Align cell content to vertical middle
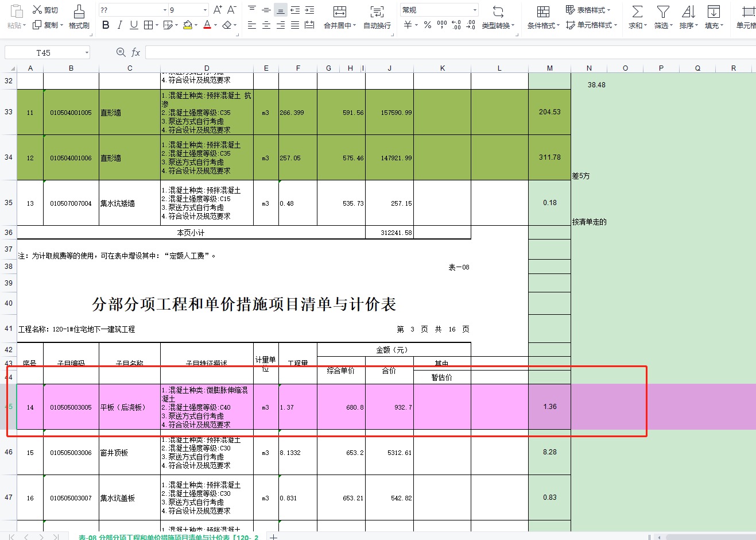 (x=266, y=10)
